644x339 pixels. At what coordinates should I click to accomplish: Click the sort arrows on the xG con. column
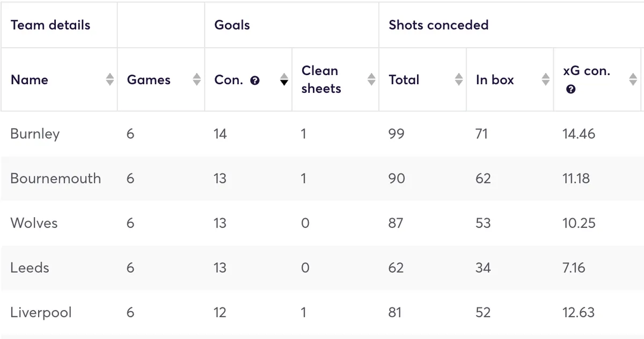633,79
